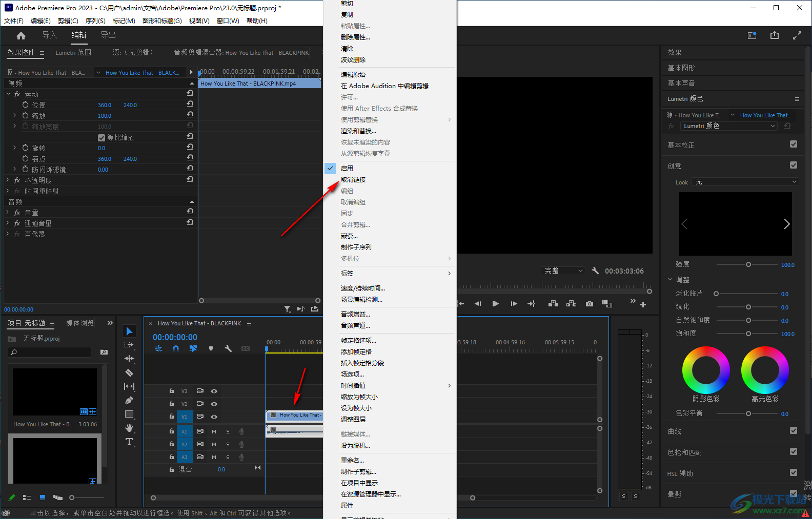
Task: Switch to the 媒体浏览 tab
Action: tap(80, 323)
